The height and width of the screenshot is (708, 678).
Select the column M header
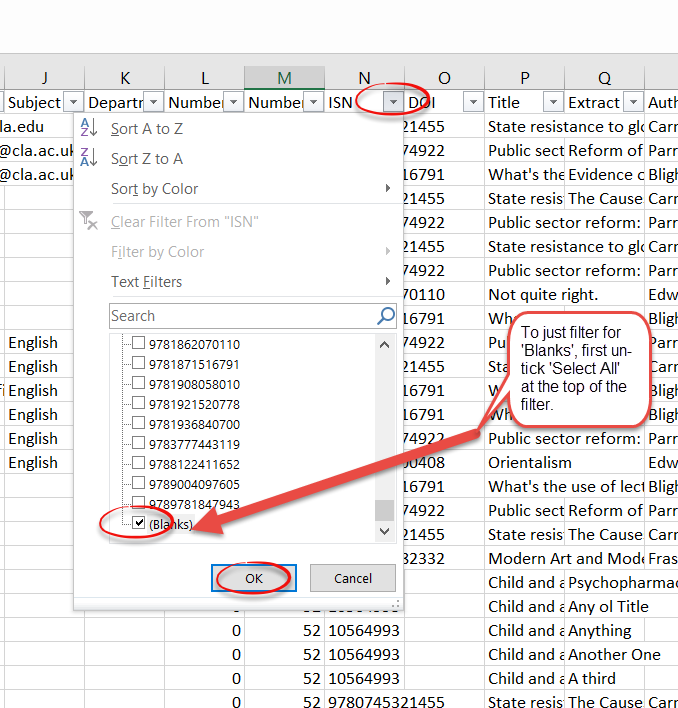pos(284,77)
